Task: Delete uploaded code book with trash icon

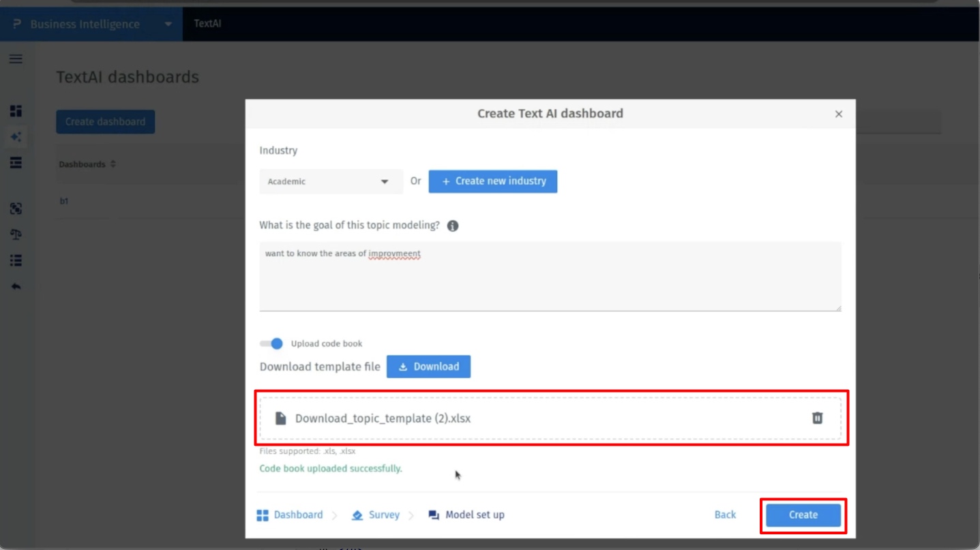Action: pyautogui.click(x=817, y=418)
